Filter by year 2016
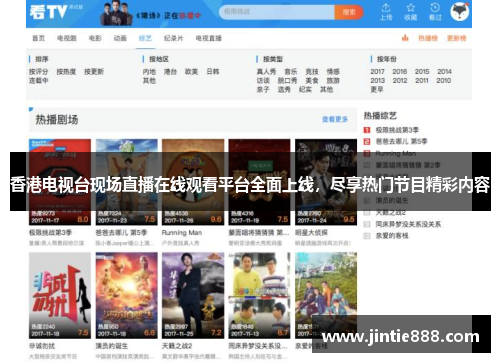The height and width of the screenshot is (362, 500). (400, 72)
